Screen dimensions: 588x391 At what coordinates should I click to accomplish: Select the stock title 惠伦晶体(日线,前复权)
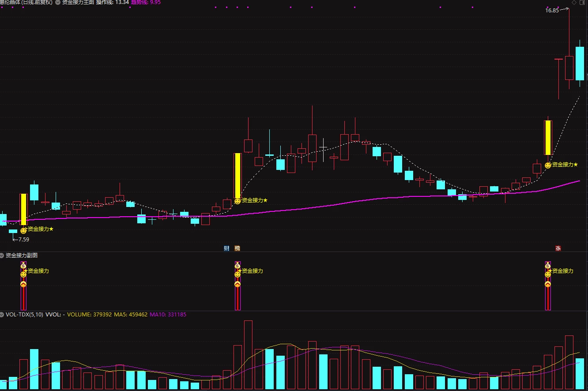pyautogui.click(x=26, y=2)
